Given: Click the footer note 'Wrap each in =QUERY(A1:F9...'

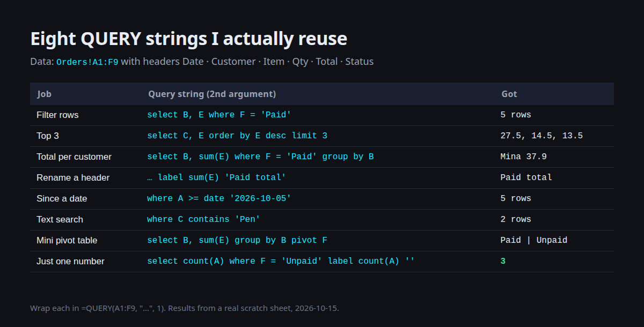Looking at the screenshot, I should [x=185, y=308].
